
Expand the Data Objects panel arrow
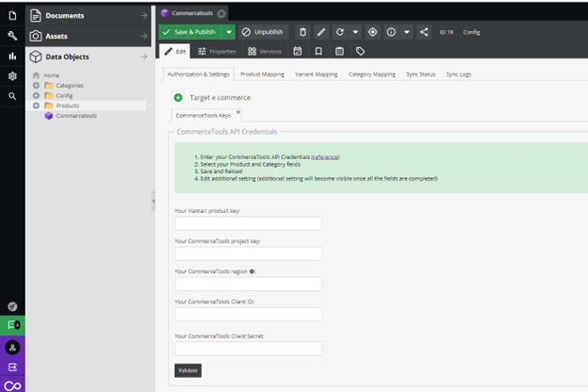(x=143, y=57)
